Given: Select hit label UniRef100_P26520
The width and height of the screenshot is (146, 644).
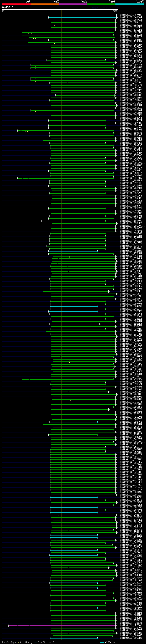Looking at the screenshot, I should tap(131, 158).
